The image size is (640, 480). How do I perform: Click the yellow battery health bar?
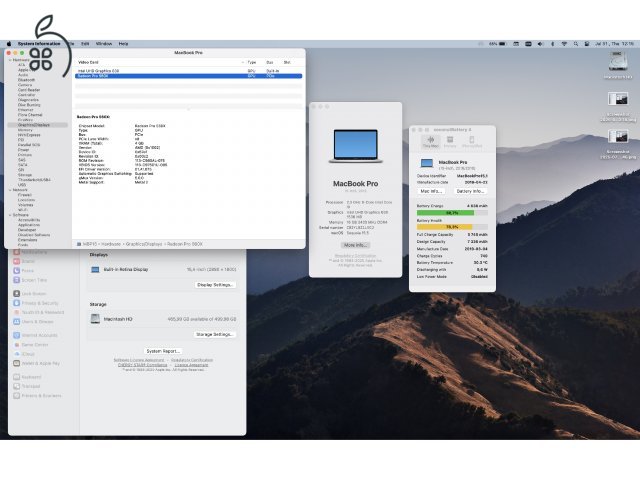click(x=452, y=227)
